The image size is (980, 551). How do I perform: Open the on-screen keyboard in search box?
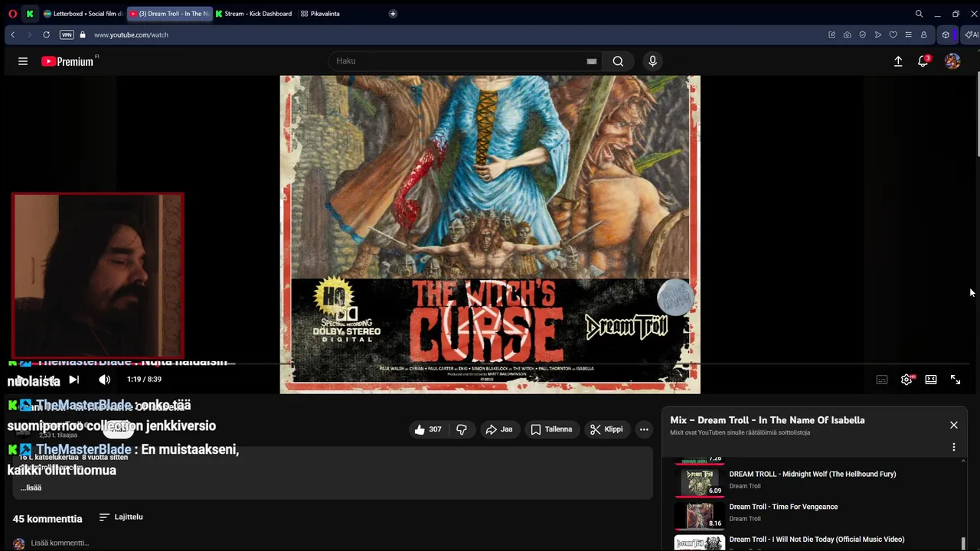591,61
